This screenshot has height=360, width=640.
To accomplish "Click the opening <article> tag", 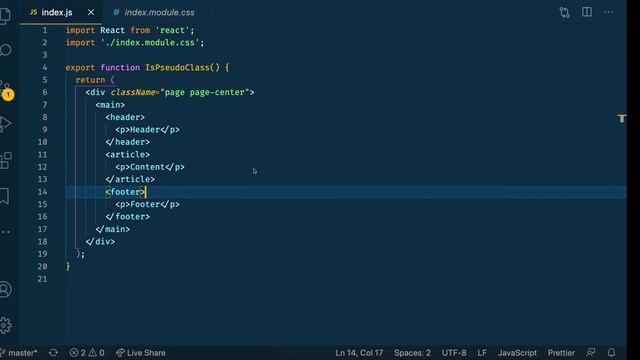I will [127, 155].
